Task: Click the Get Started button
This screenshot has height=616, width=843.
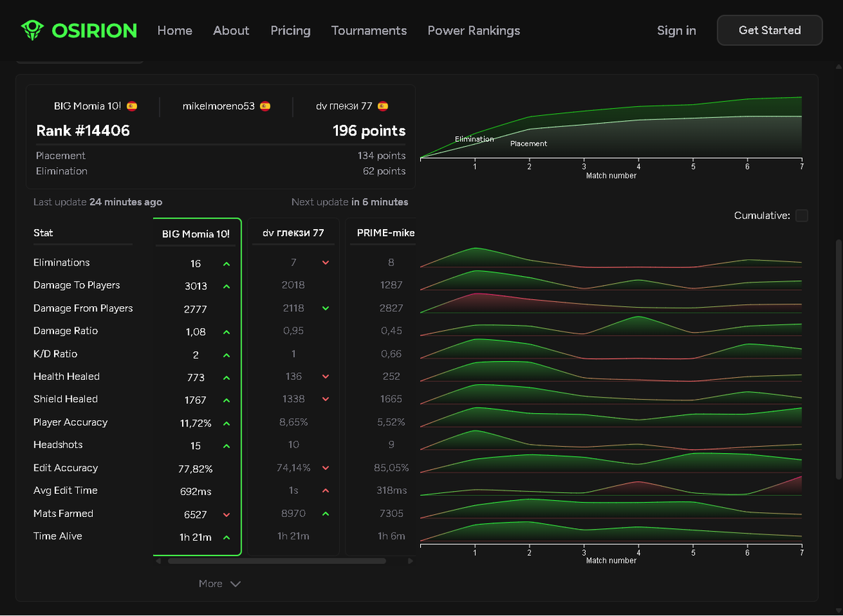Action: point(769,30)
